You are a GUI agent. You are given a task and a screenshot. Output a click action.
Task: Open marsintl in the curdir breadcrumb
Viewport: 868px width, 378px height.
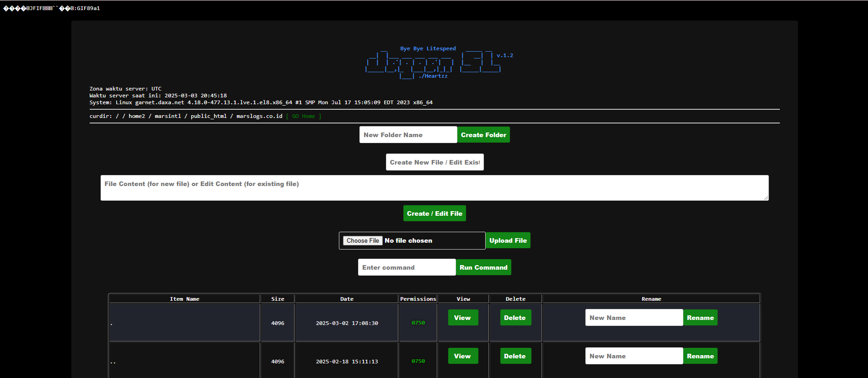pyautogui.click(x=168, y=116)
